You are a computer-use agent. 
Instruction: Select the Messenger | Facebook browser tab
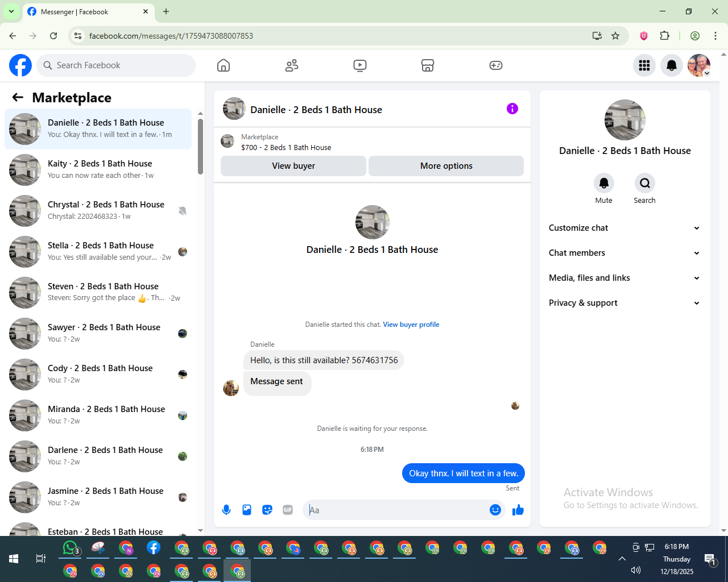point(88,11)
